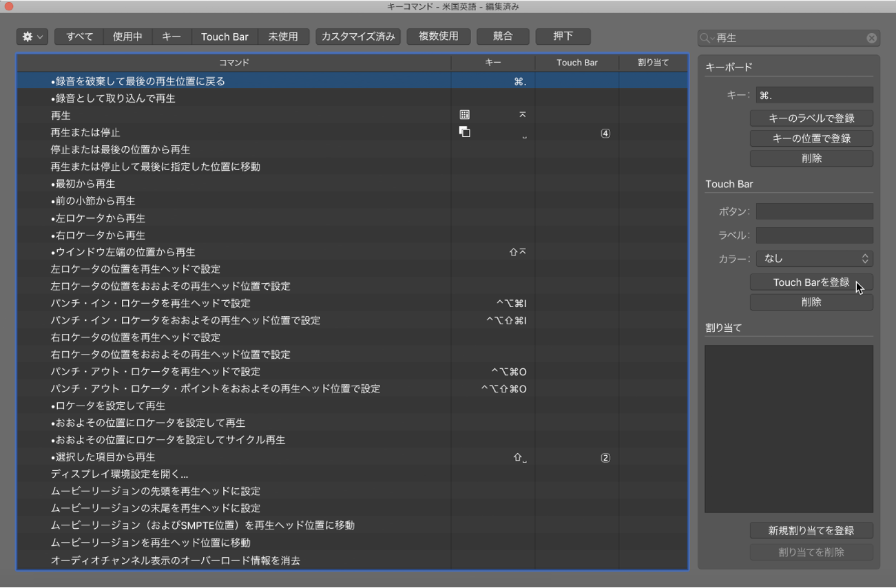Open the カラー dropdown set to なし
The width and height of the screenshot is (896, 588).
814,259
